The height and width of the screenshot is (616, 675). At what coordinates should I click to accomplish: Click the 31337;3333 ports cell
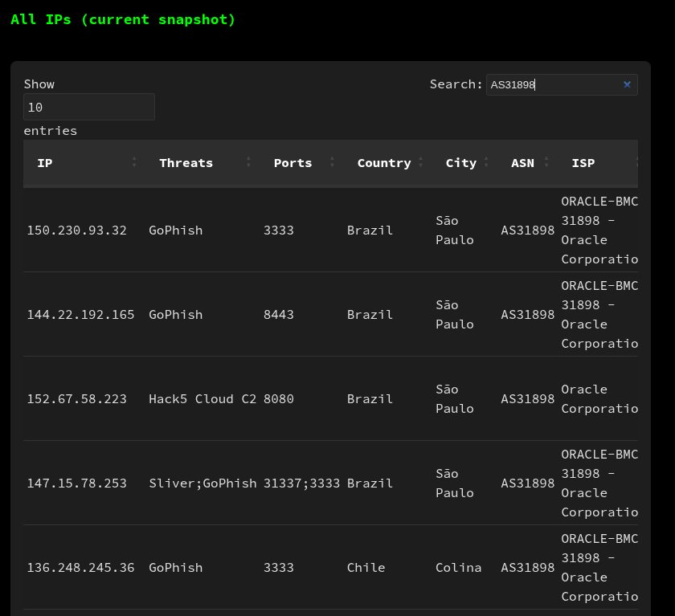301,483
